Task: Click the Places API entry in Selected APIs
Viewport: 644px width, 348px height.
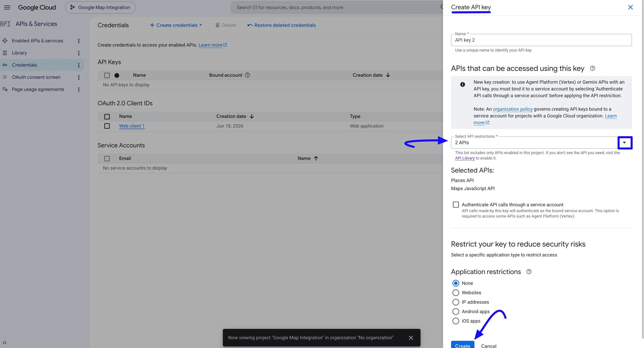Action: (462, 180)
